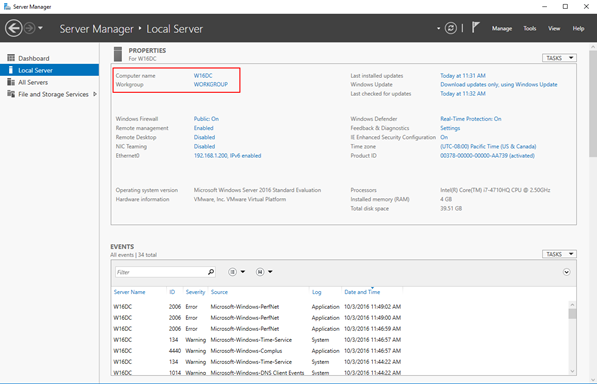Viewport: 597px width, 384px height.
Task: Open the Tools menu
Action: point(530,28)
